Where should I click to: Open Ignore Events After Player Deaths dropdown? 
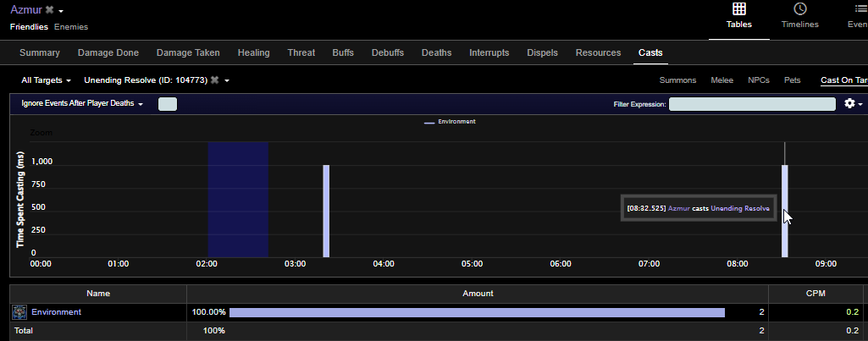(82, 103)
